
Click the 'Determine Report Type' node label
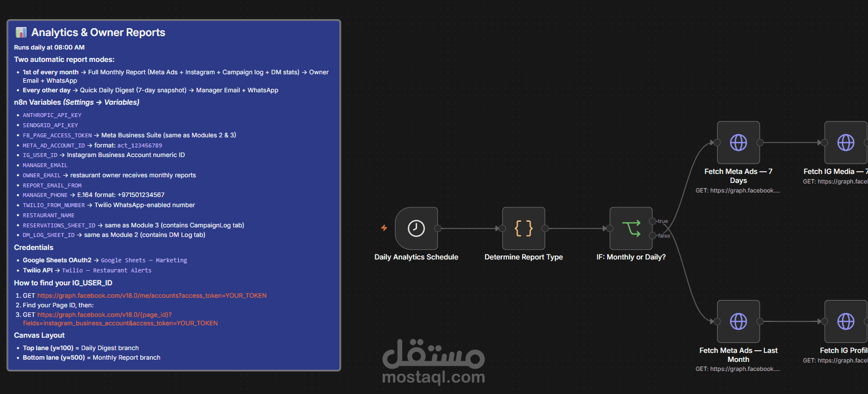(524, 257)
